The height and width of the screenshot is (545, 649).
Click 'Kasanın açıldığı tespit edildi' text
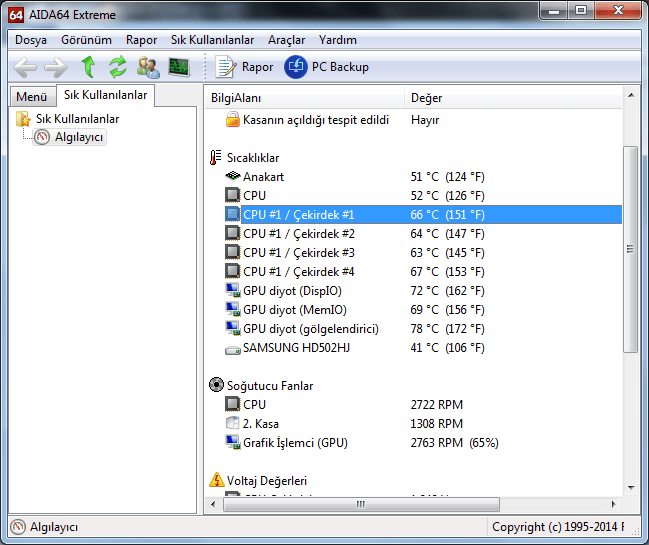(x=316, y=120)
